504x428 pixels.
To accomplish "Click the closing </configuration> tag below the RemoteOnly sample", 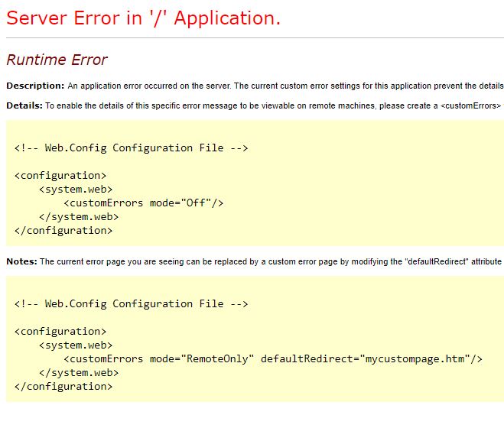I will [63, 386].
